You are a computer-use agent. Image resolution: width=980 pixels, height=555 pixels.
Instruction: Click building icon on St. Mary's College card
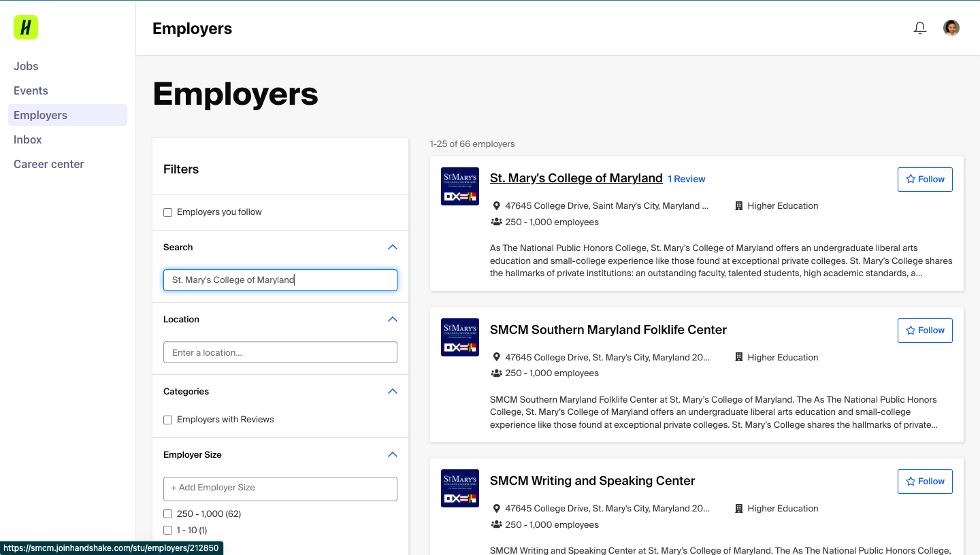coord(739,205)
